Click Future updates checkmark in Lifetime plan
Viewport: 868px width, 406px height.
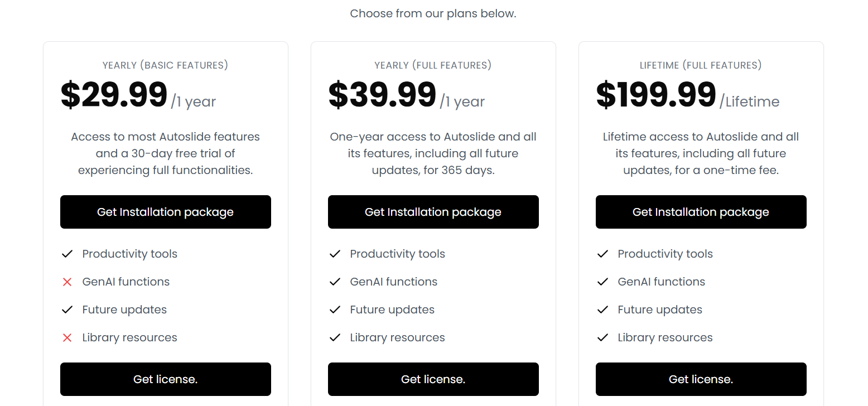point(603,310)
